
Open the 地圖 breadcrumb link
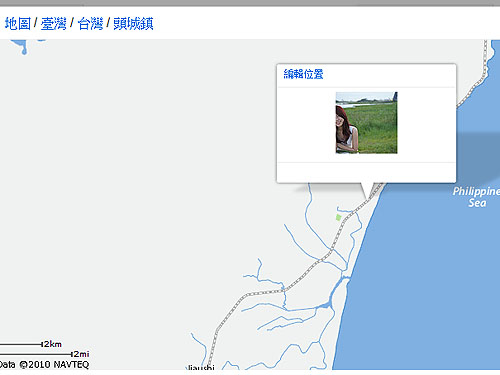tap(18, 24)
